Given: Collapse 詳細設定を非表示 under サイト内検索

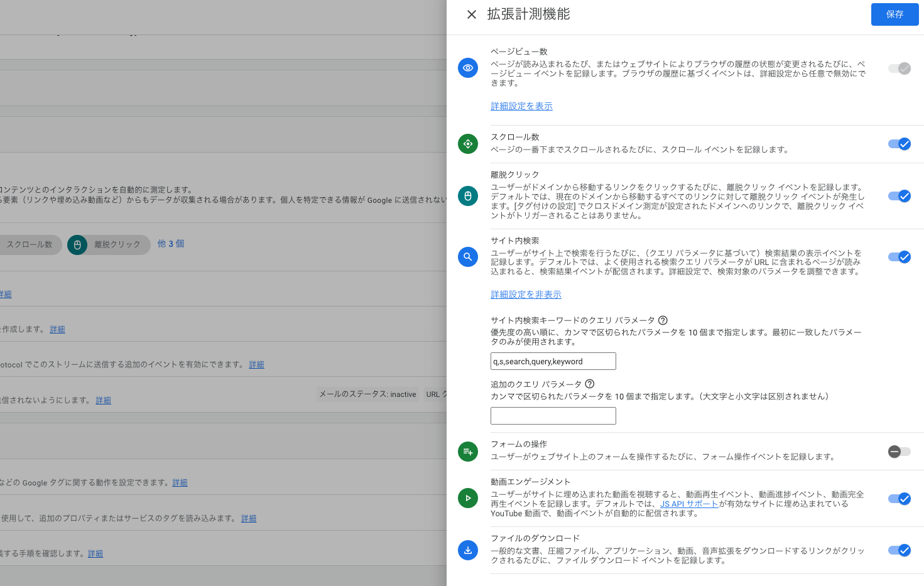Looking at the screenshot, I should tap(526, 295).
